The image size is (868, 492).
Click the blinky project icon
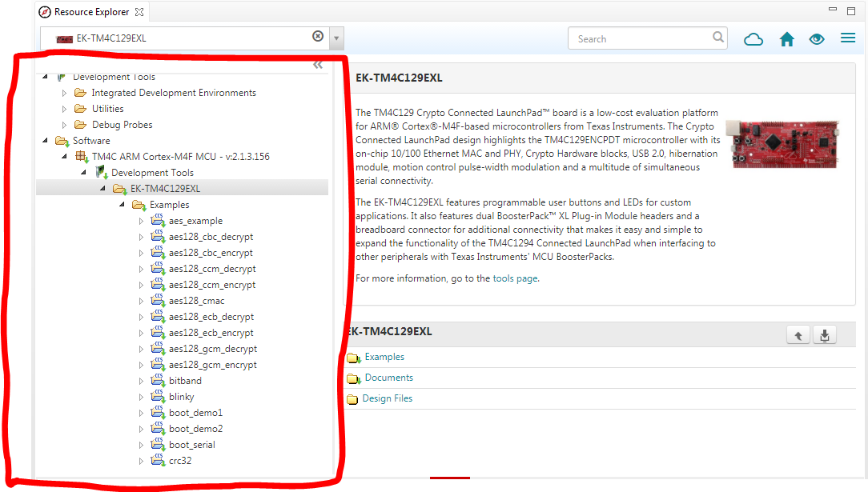(x=159, y=397)
